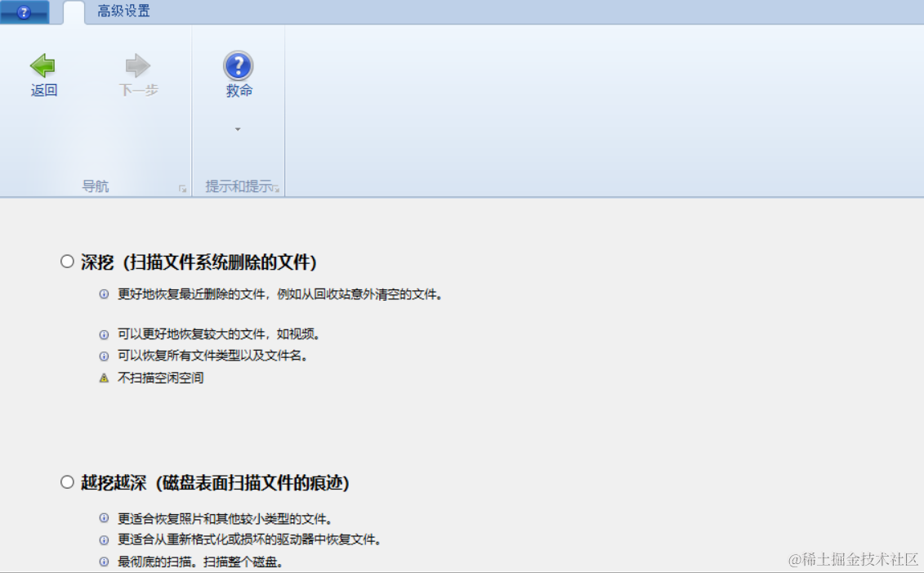Viewport: 924px width, 573px height.
Task: Expand the dropdown arrow under 救命
Action: [x=238, y=129]
